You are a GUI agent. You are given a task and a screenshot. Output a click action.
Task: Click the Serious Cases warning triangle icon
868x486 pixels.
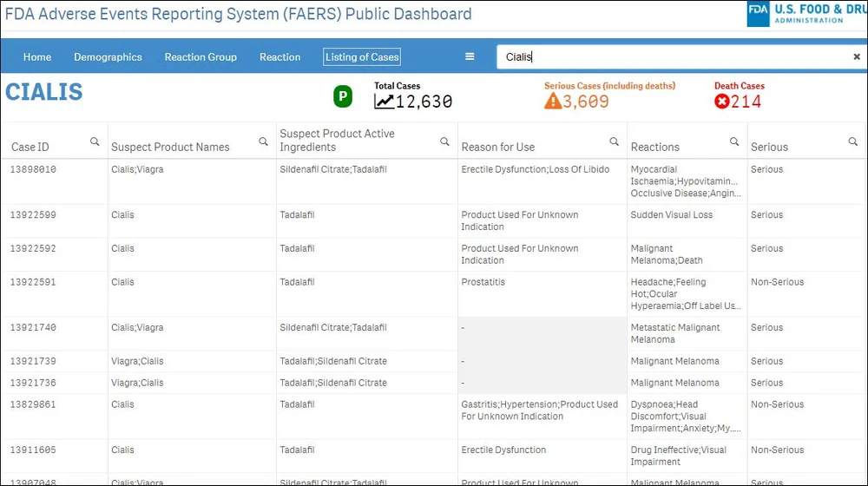[552, 102]
